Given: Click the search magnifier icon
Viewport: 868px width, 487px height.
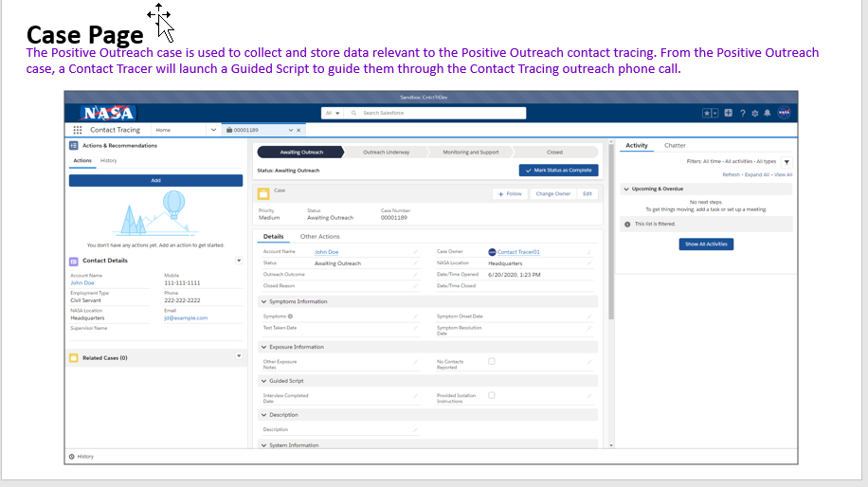Looking at the screenshot, I should click(x=353, y=113).
